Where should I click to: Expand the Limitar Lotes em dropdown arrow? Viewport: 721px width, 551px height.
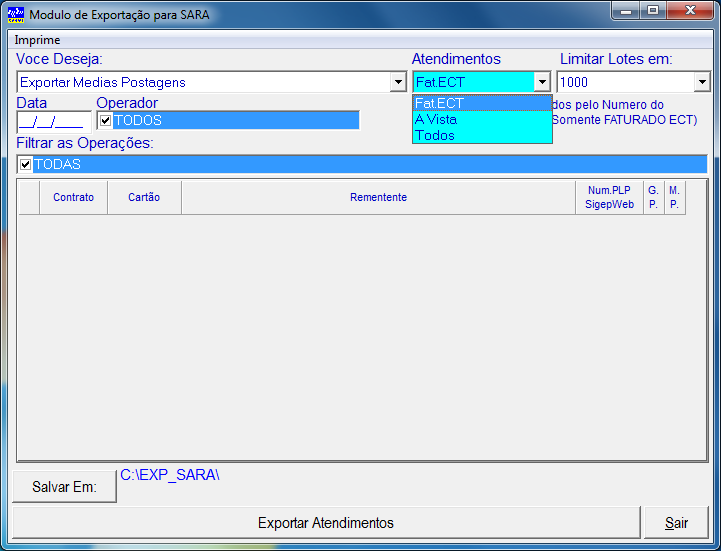tap(702, 82)
